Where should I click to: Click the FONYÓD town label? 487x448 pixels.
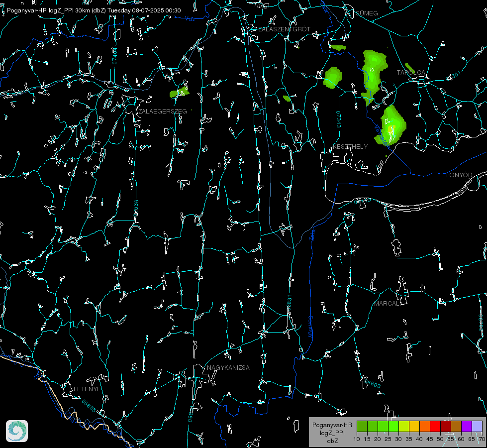[x=459, y=175]
